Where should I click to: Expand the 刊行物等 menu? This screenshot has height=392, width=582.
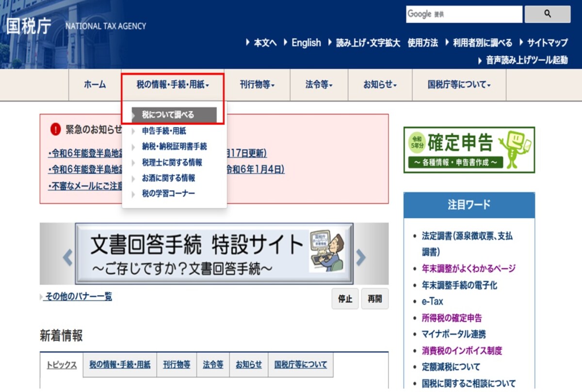257,85
